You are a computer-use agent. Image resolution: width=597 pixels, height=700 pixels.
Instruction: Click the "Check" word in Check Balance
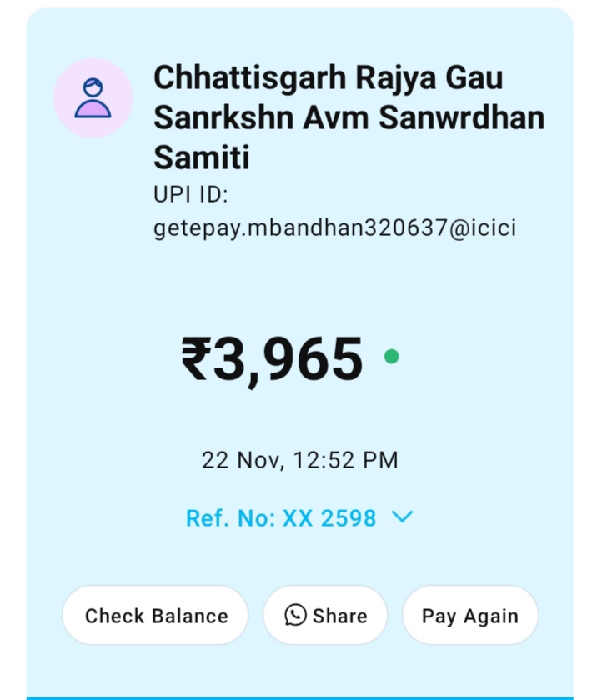[115, 616]
